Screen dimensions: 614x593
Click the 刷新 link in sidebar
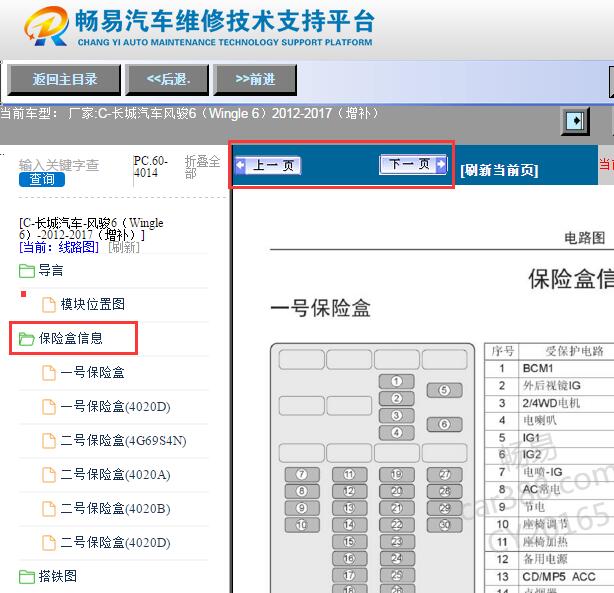[124, 247]
